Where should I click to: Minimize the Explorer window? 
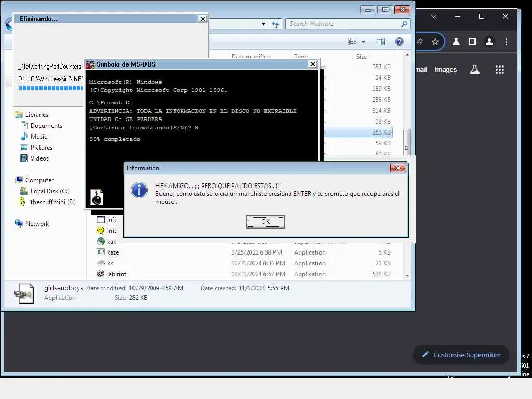click(368, 9)
